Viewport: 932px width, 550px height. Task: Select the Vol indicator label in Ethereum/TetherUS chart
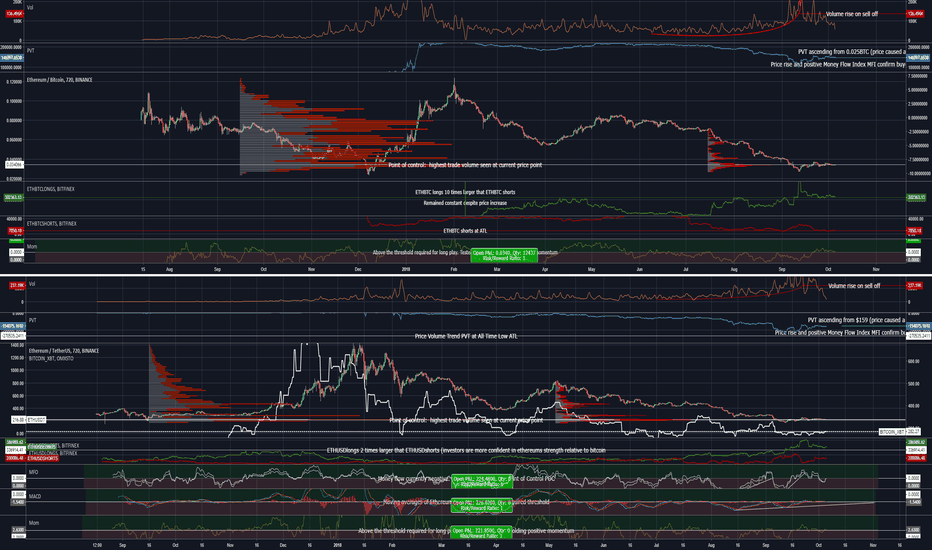[32, 284]
